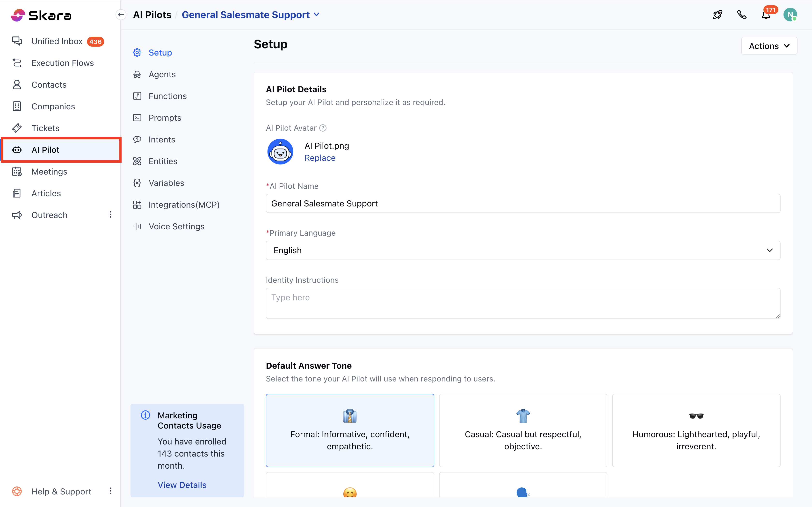
Task: Open the phone dialer icon
Action: tap(741, 15)
